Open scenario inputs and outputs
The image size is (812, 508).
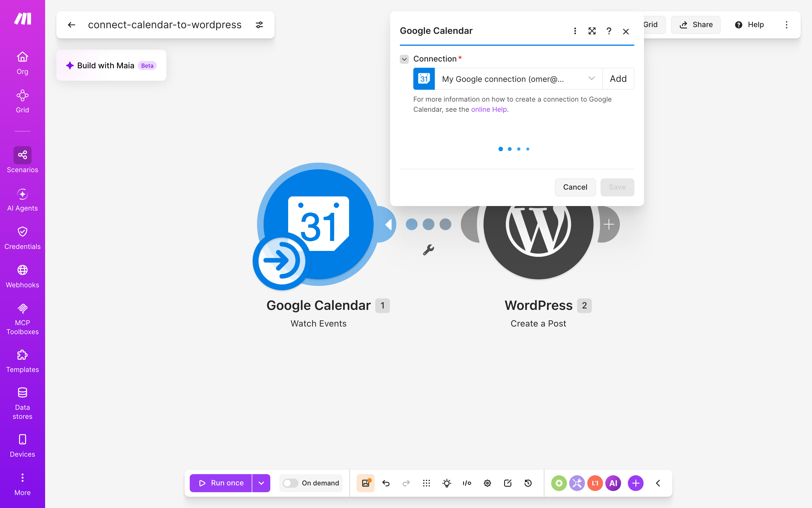tap(467, 483)
